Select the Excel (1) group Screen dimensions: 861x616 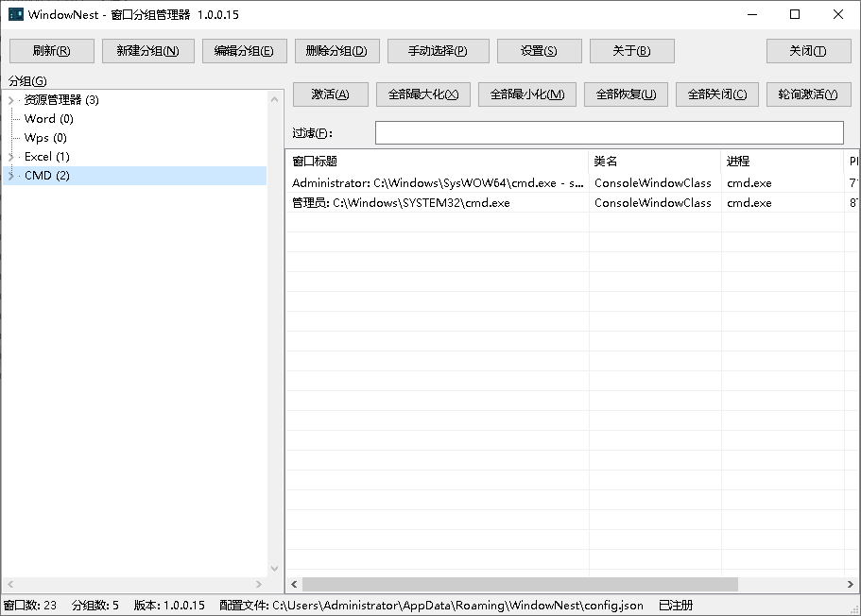click(x=47, y=157)
